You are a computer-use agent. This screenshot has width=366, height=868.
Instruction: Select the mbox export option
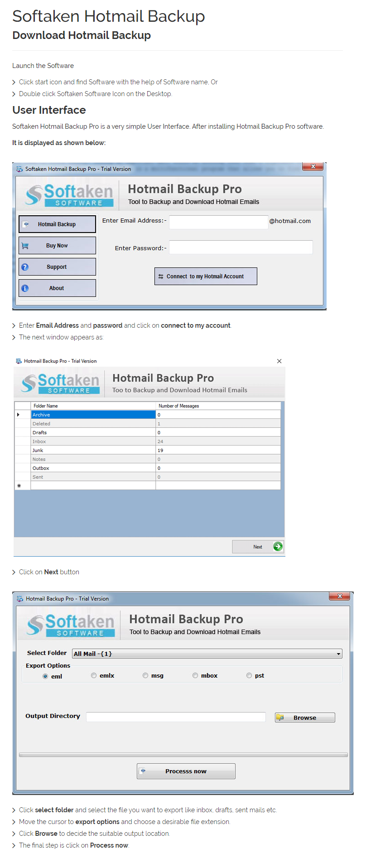(205, 675)
